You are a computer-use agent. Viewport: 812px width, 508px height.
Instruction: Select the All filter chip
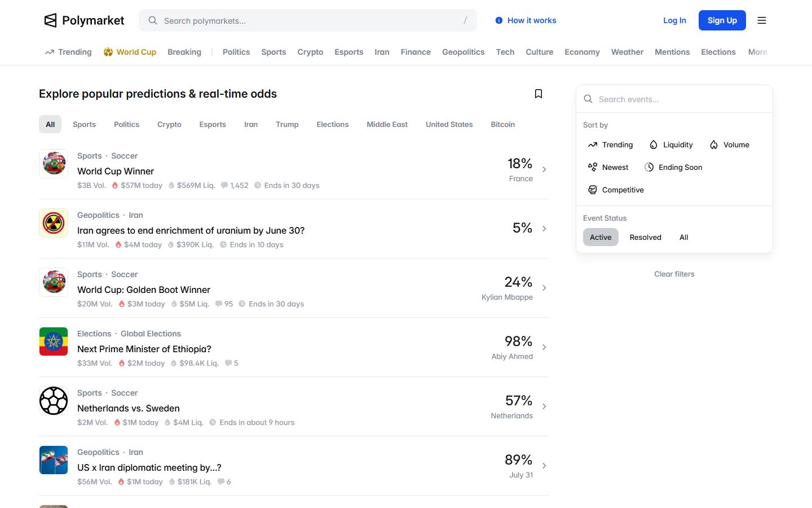(x=50, y=124)
